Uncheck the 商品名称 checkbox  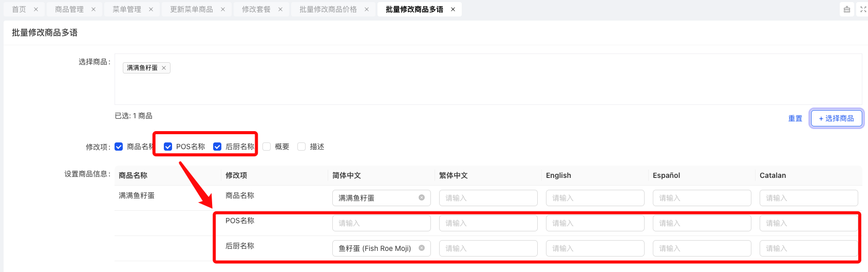pos(119,147)
